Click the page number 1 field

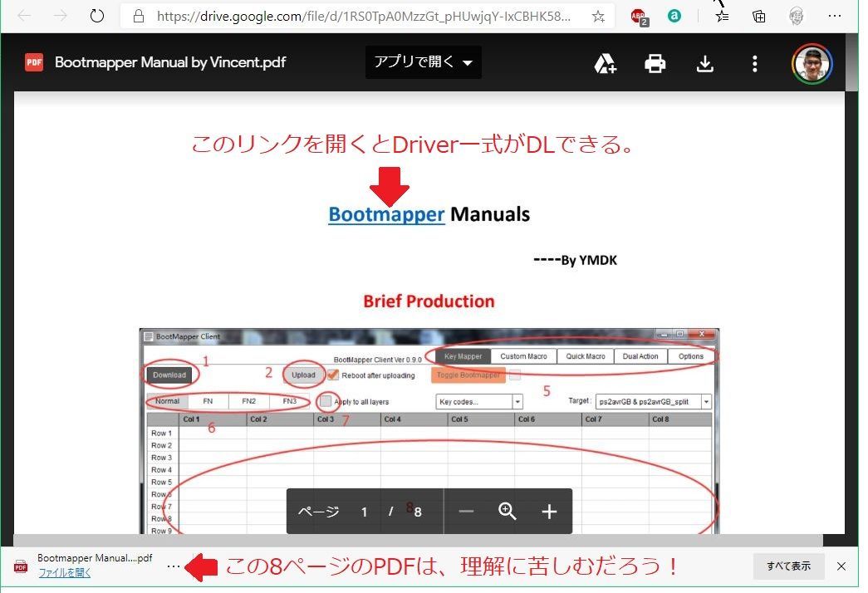(x=365, y=512)
